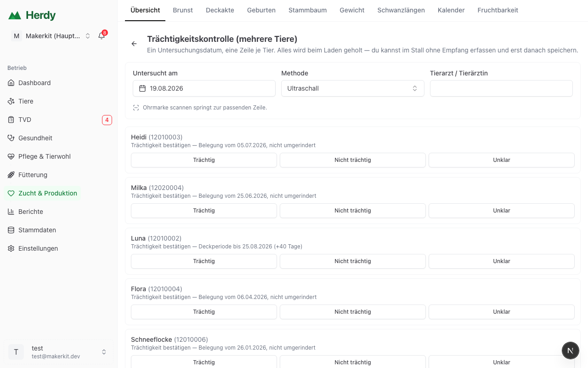Switch to the Brunst tab
Screen dimensions: 588x368
click(183, 10)
